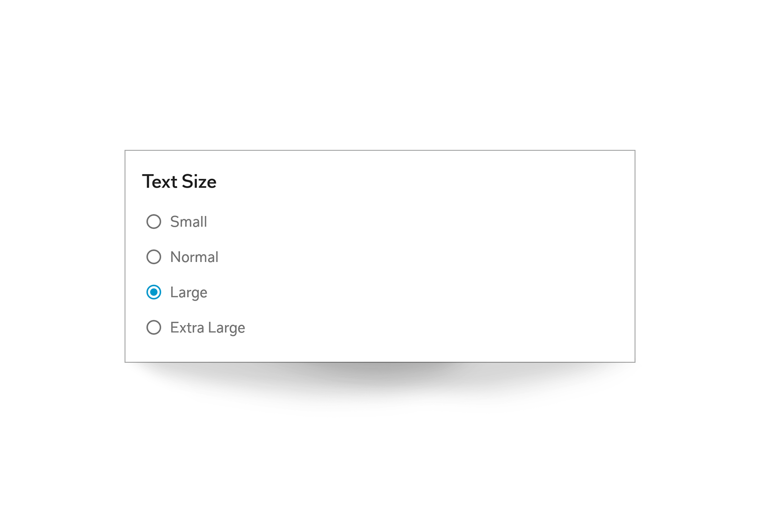Screen dimensions: 762x532
Task: Switch text size to Normal
Action: point(154,257)
